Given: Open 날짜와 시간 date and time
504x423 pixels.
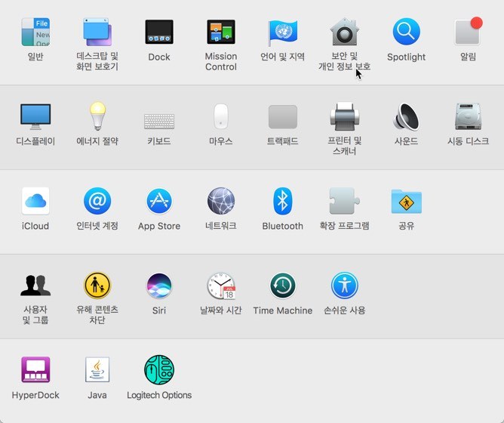Looking at the screenshot, I should 222,286.
